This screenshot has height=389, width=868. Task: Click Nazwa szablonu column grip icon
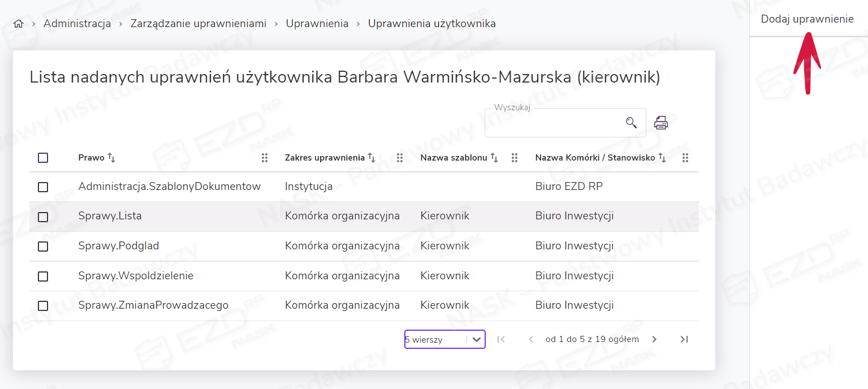[515, 158]
